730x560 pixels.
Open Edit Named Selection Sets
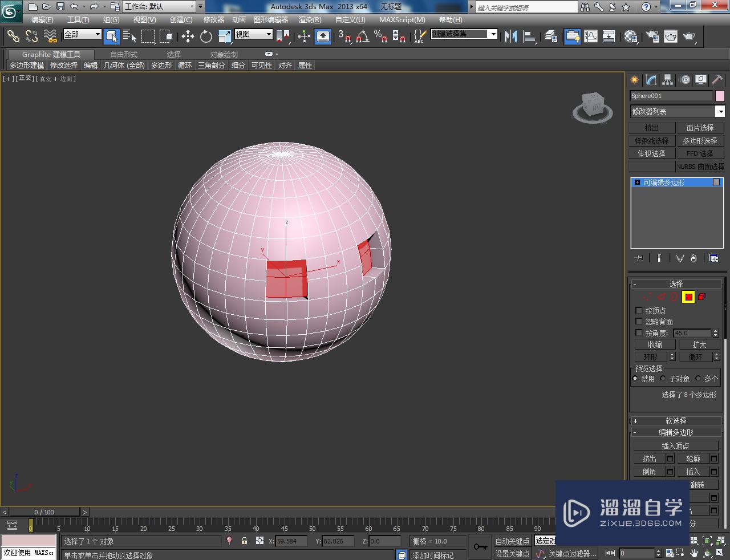tap(419, 36)
